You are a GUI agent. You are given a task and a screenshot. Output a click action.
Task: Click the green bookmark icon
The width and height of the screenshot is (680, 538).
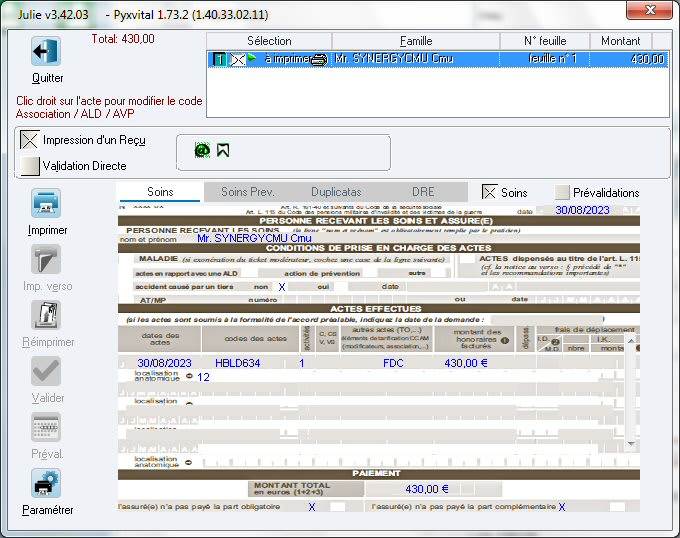pyautogui.click(x=223, y=150)
